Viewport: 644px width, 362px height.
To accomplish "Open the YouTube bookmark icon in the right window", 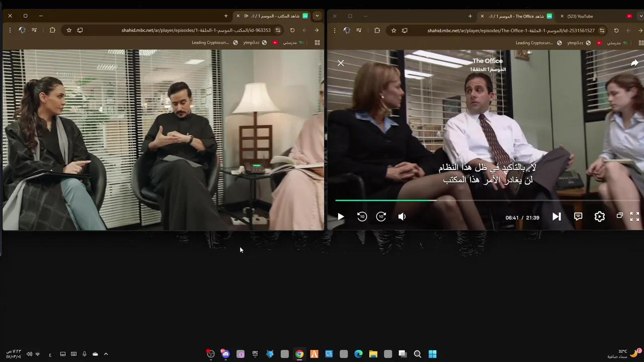I will (599, 43).
